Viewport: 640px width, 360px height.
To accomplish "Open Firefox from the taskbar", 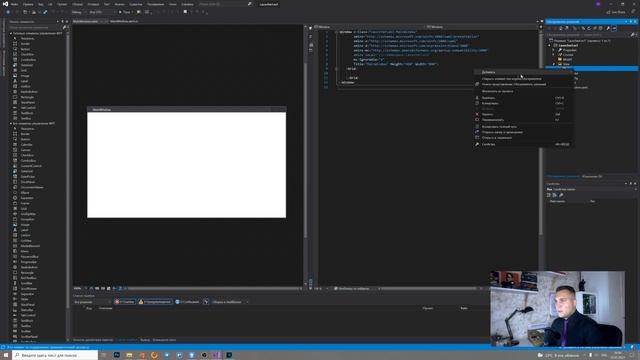I will 154,355.
